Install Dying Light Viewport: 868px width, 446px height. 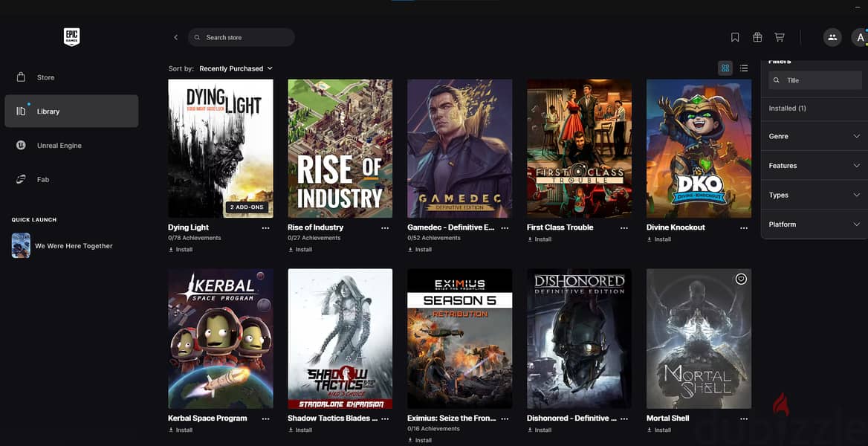pyautogui.click(x=181, y=249)
